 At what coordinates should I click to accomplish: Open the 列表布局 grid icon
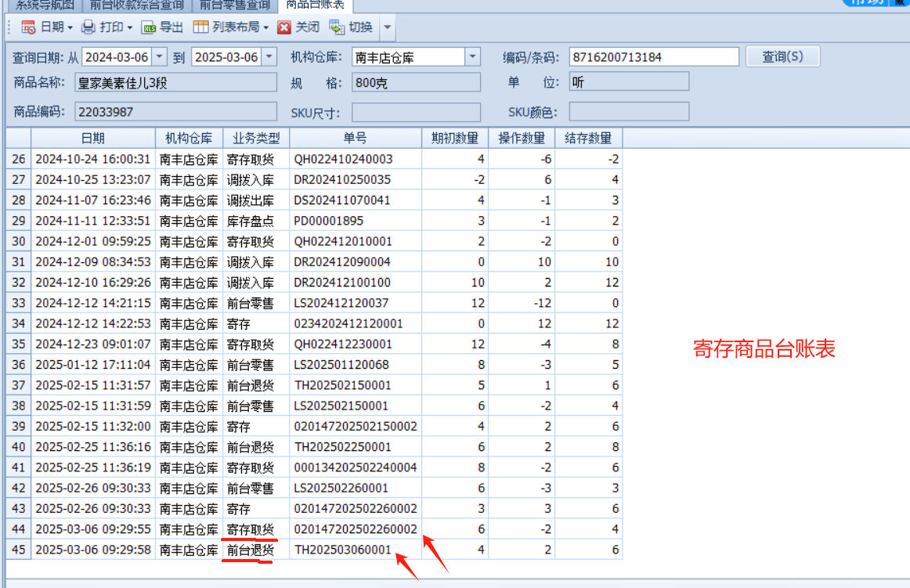point(200,27)
